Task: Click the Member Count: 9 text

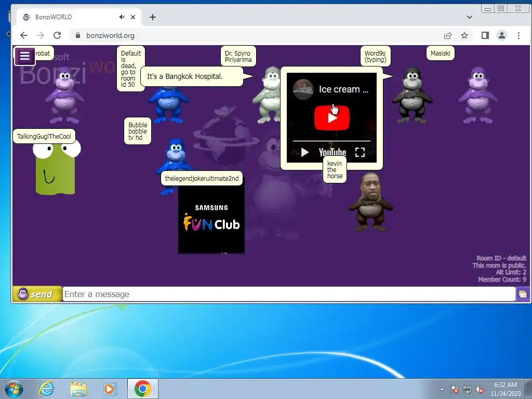Action: coord(502,280)
